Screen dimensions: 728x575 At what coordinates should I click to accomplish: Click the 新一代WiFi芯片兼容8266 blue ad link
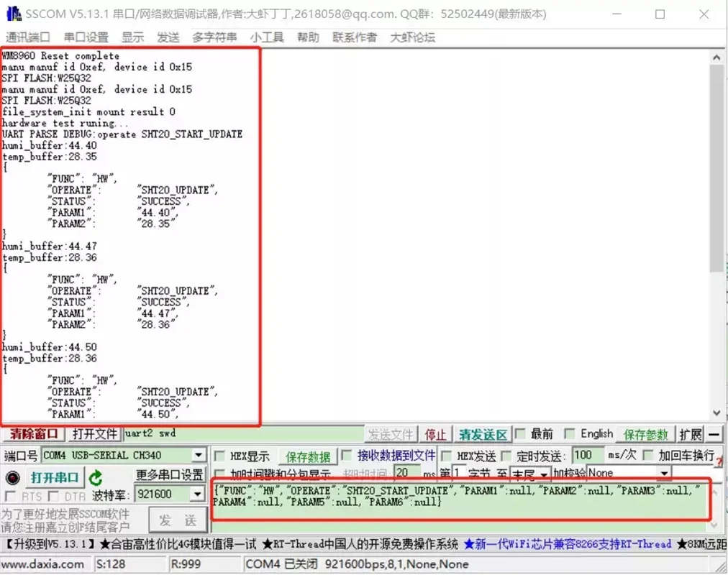(568, 544)
